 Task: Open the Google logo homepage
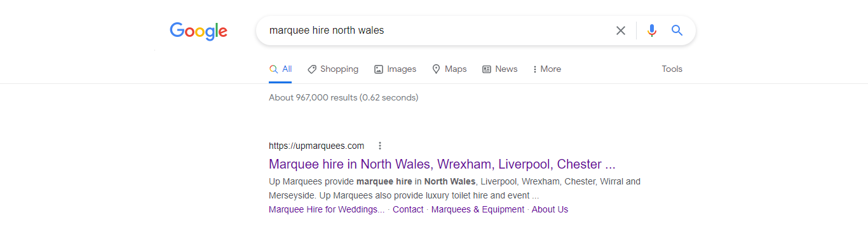coord(198,31)
